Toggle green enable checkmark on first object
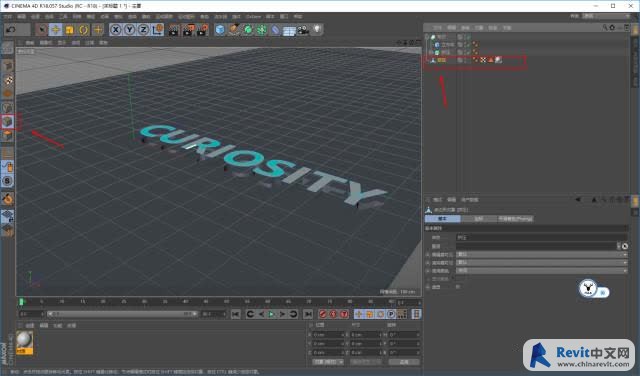 469,37
